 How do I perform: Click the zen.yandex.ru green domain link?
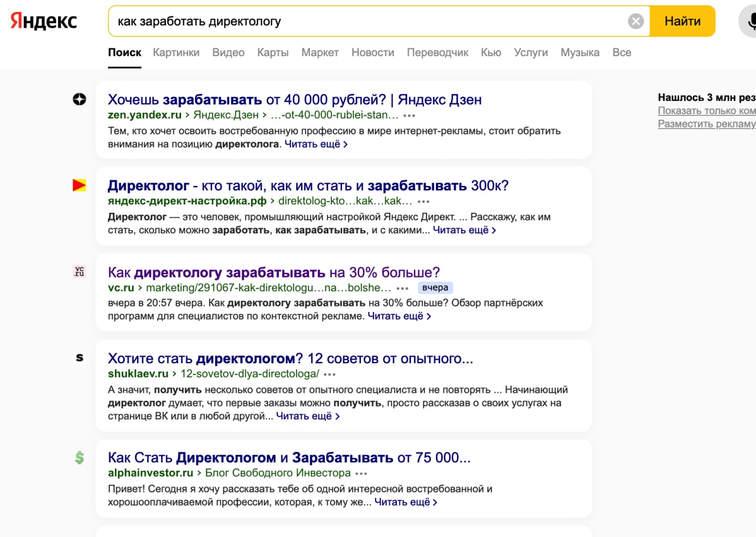145,115
